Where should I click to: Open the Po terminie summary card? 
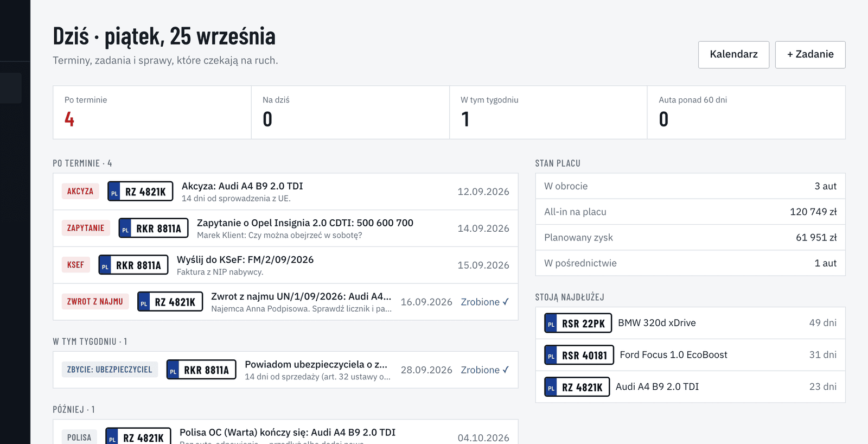[x=152, y=112]
